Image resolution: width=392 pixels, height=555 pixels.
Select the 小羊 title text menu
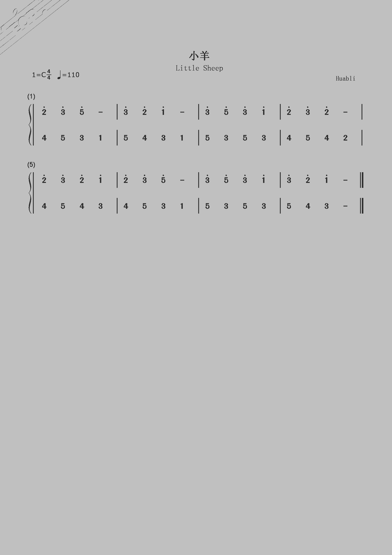pos(196,46)
